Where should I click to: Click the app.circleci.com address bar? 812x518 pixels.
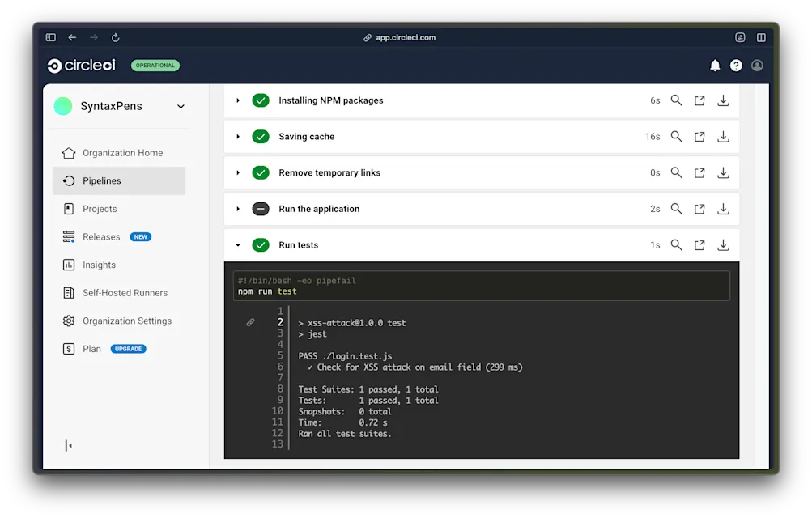point(399,36)
